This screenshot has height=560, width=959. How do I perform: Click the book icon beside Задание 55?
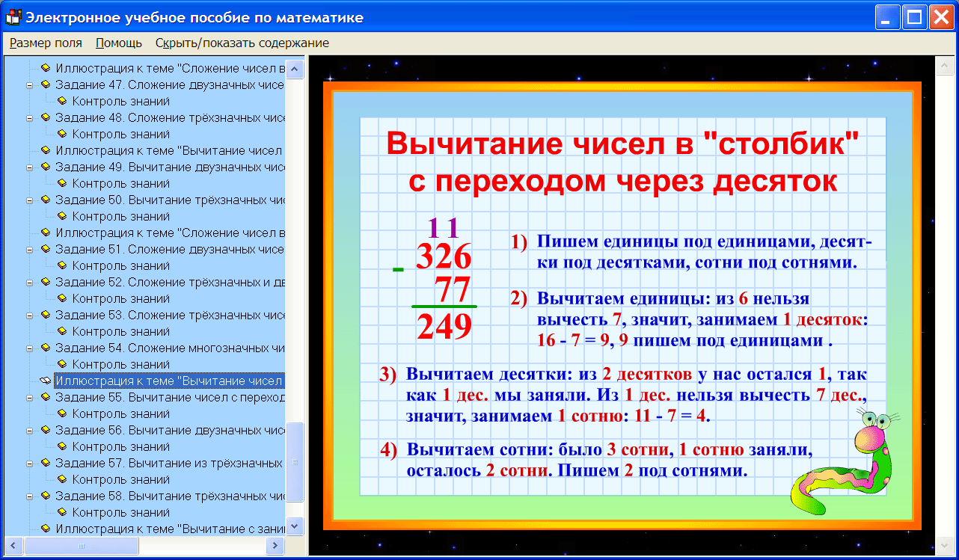45,397
